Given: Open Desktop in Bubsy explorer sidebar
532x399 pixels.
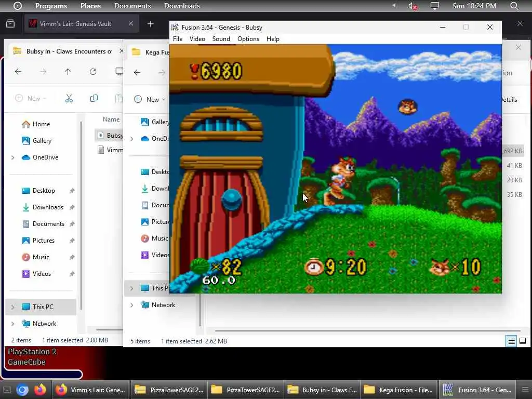Looking at the screenshot, I should (x=44, y=191).
